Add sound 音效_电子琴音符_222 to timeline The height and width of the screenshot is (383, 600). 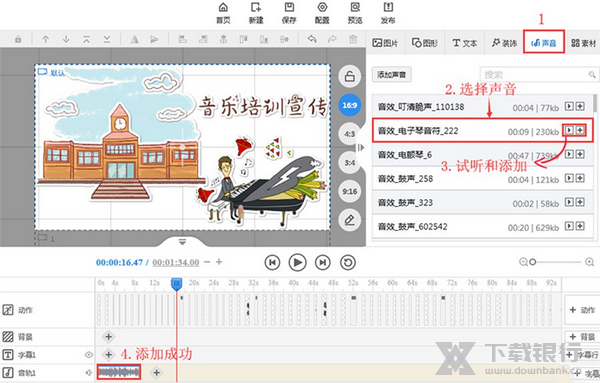coord(580,130)
